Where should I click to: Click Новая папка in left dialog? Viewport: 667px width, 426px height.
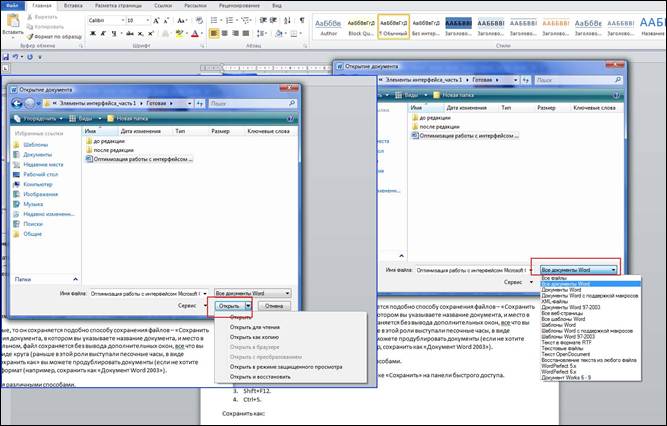click(x=128, y=119)
